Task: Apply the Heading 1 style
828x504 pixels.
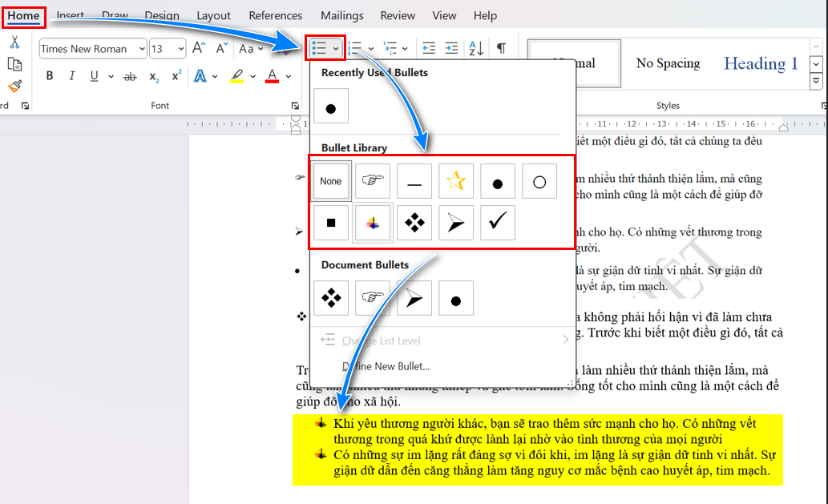Action: click(761, 63)
